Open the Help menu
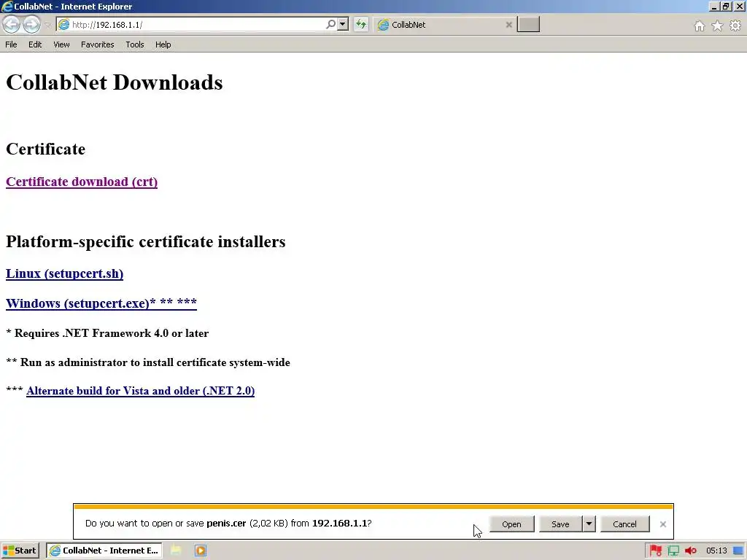 163,44
